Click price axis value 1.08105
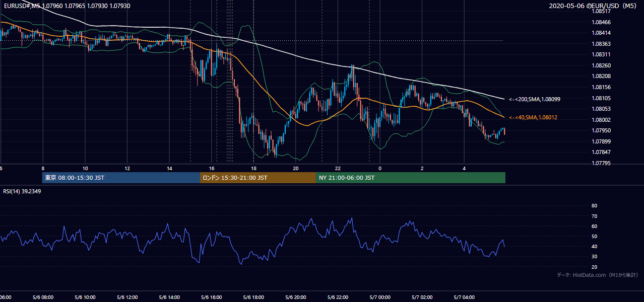This screenshot has width=644, height=302. [601, 98]
